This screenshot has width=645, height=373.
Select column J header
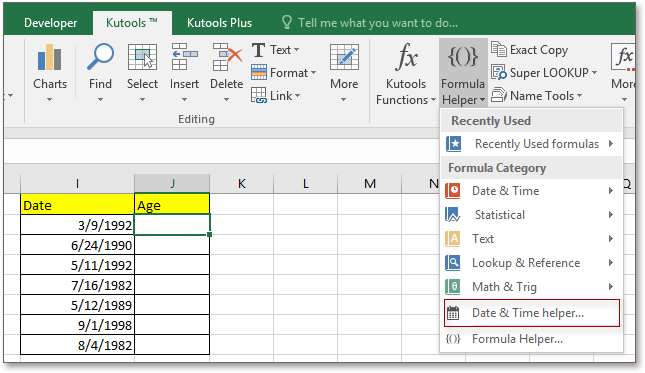pyautogui.click(x=172, y=183)
